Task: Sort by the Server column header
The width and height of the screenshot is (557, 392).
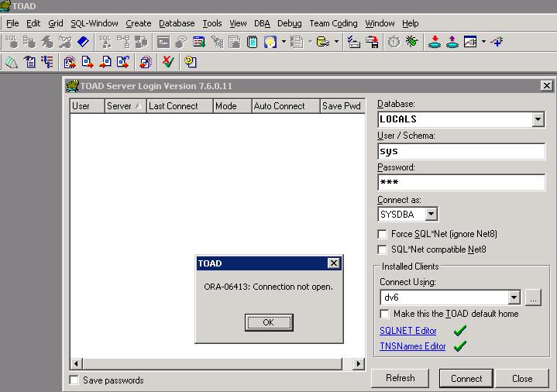Action: (125, 106)
